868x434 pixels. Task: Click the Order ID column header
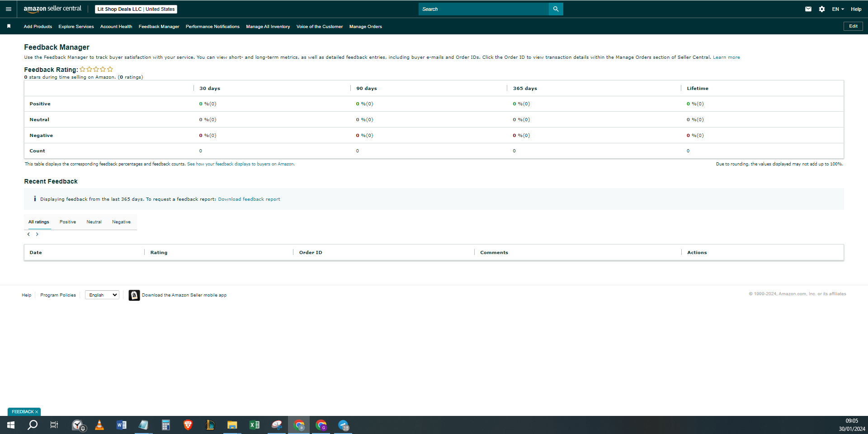click(x=311, y=253)
